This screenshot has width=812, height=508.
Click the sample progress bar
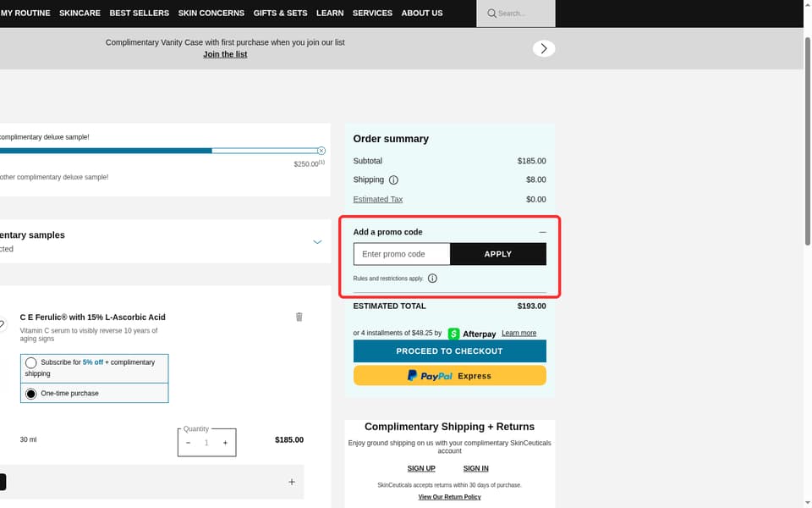click(161, 151)
